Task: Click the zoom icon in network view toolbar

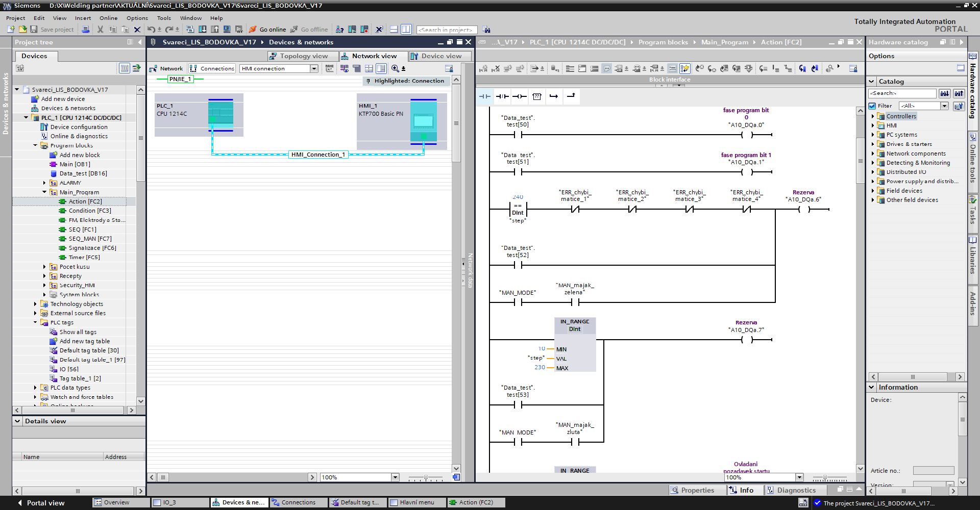Action: click(x=395, y=68)
